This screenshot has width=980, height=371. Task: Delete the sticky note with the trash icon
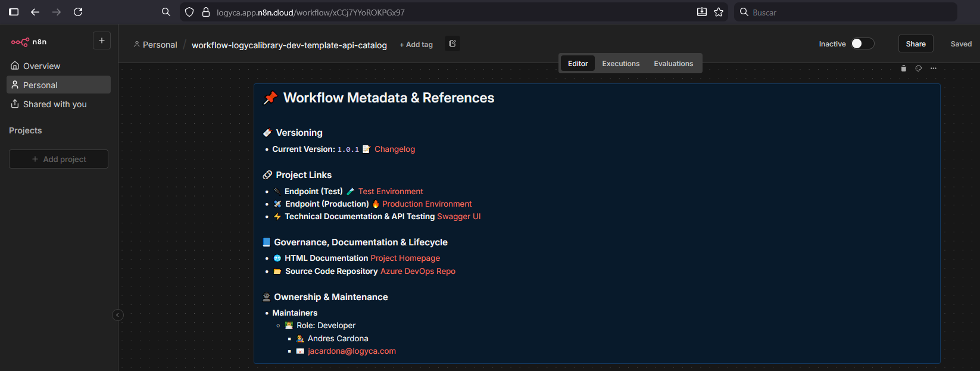[903, 68]
